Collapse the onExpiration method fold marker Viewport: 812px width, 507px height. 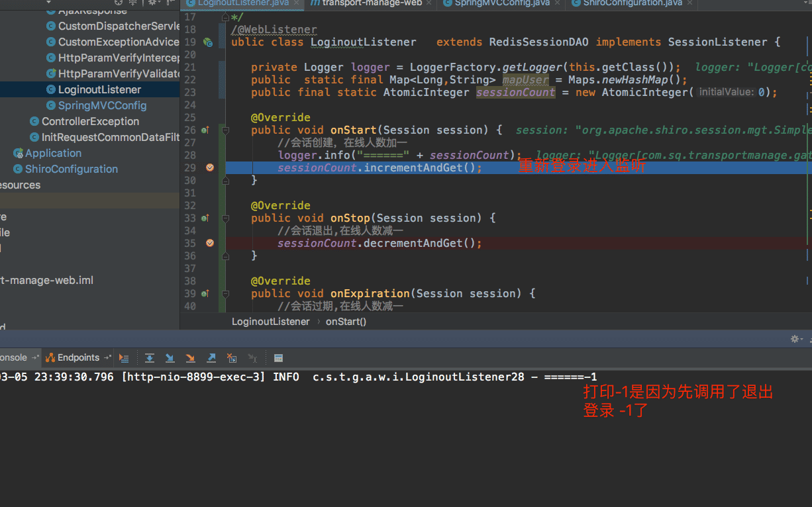point(225,294)
